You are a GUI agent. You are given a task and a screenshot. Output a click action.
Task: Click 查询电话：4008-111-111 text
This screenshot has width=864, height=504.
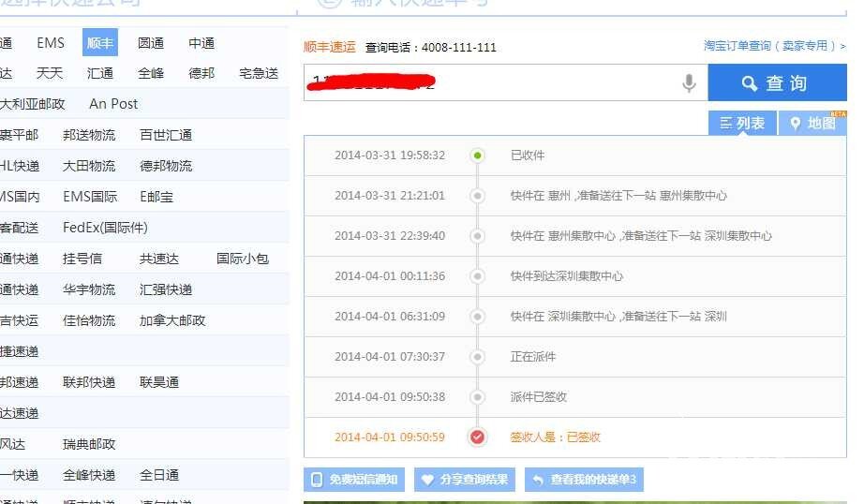tap(430, 48)
